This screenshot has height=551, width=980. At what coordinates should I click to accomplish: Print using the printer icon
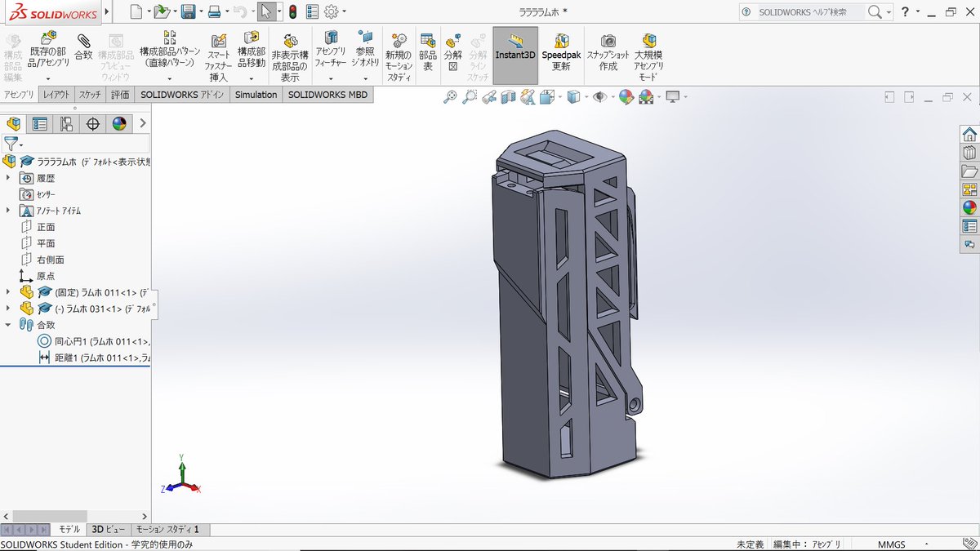[x=214, y=11]
